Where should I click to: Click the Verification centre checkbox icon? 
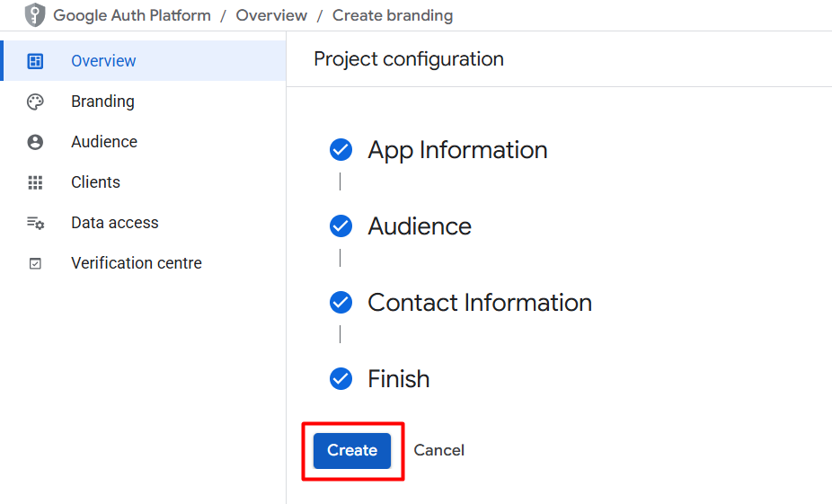pos(35,263)
